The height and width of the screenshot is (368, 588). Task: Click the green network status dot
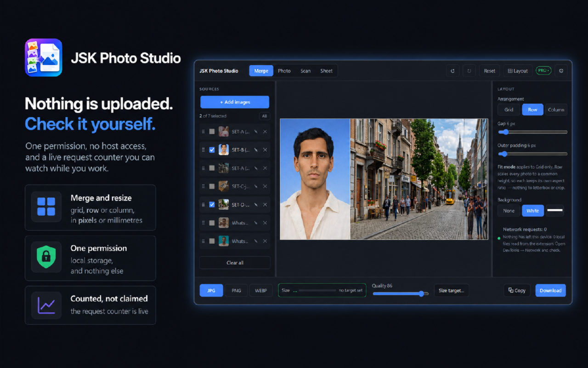point(499,238)
